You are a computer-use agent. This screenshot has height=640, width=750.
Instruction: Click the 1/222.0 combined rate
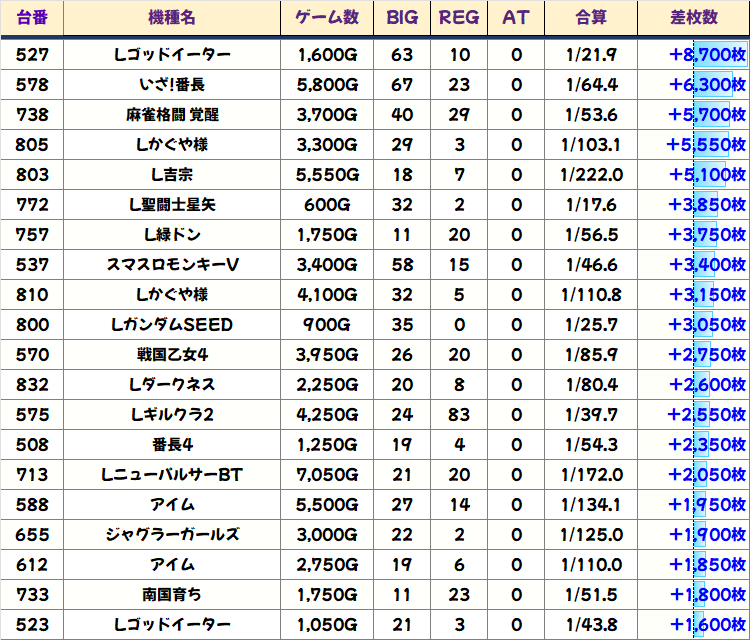[591, 175]
